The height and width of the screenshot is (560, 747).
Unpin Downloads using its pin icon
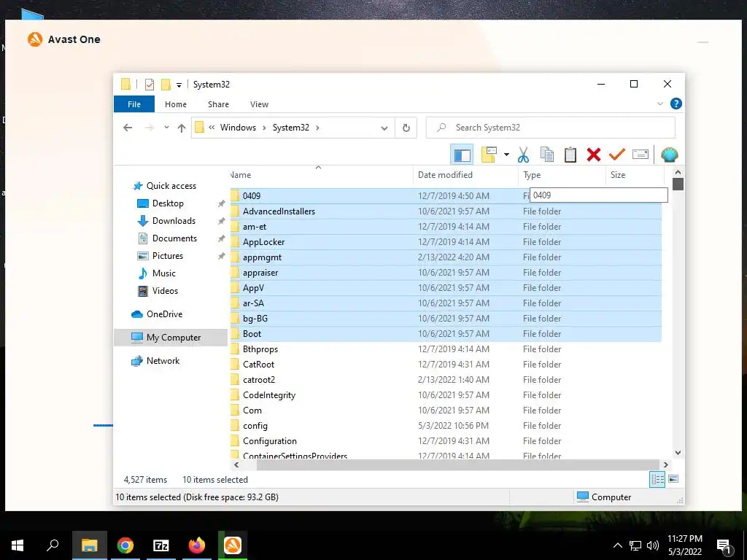click(221, 221)
